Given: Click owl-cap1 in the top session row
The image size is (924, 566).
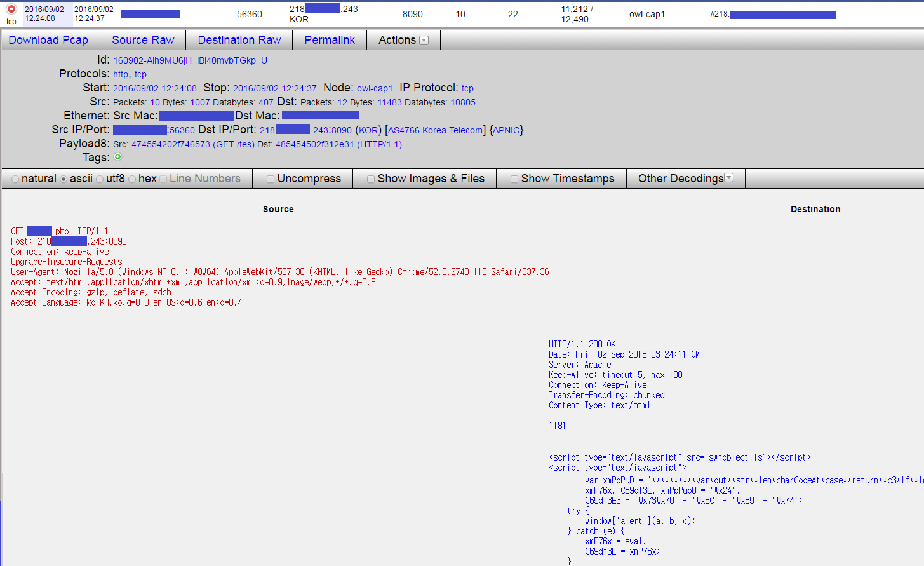Looking at the screenshot, I should [x=647, y=14].
